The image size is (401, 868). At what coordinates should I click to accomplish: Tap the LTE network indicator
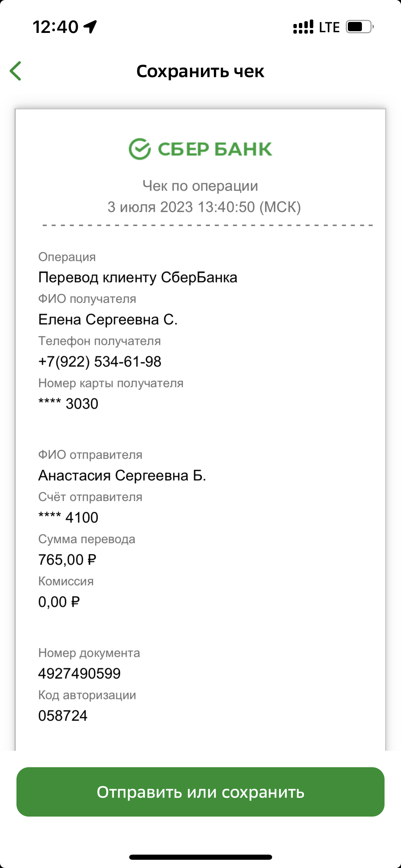click(329, 27)
